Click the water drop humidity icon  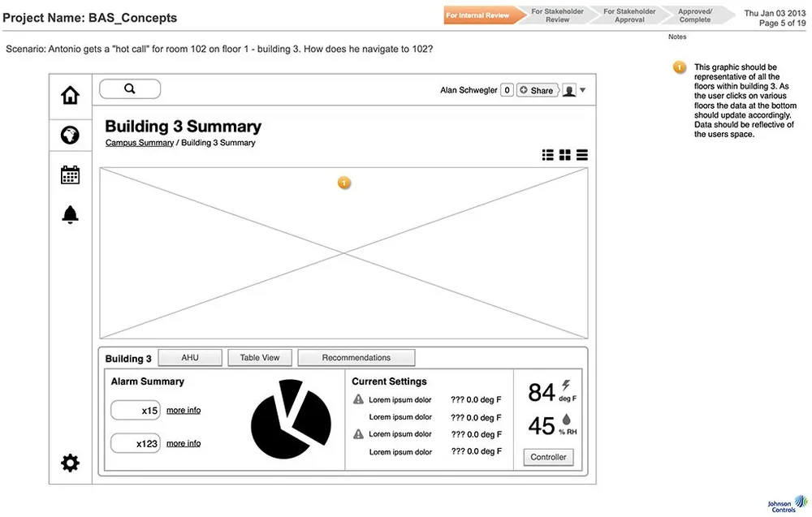[567, 420]
